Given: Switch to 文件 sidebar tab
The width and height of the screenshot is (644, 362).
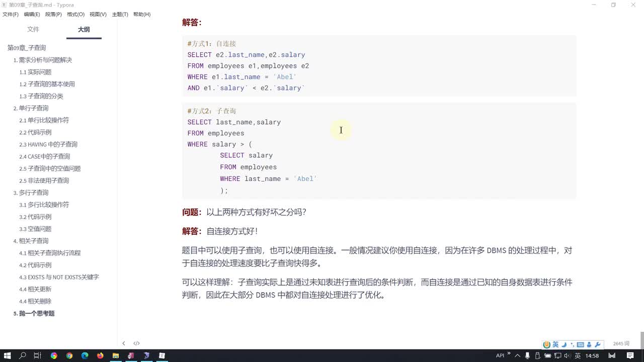Looking at the screenshot, I should click(x=33, y=30).
